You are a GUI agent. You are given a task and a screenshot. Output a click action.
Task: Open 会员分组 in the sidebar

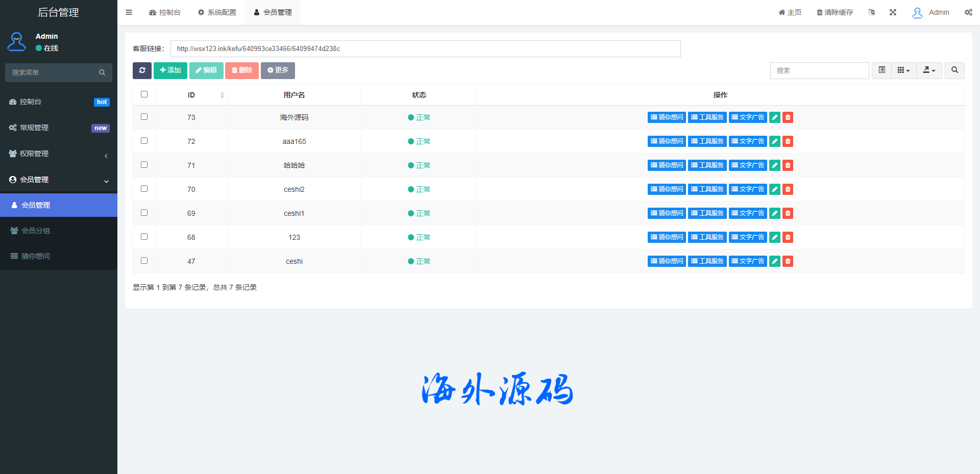point(36,231)
